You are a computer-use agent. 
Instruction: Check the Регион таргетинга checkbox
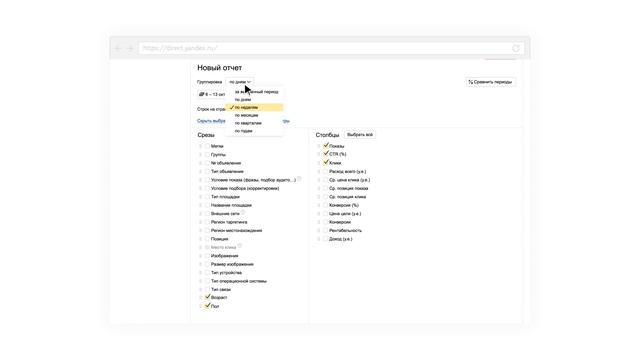[207, 222]
